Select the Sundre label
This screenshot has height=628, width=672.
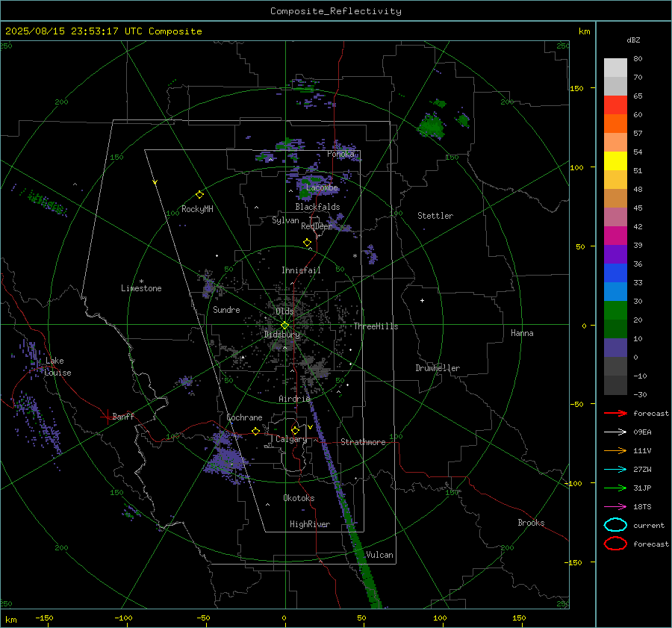[226, 309]
